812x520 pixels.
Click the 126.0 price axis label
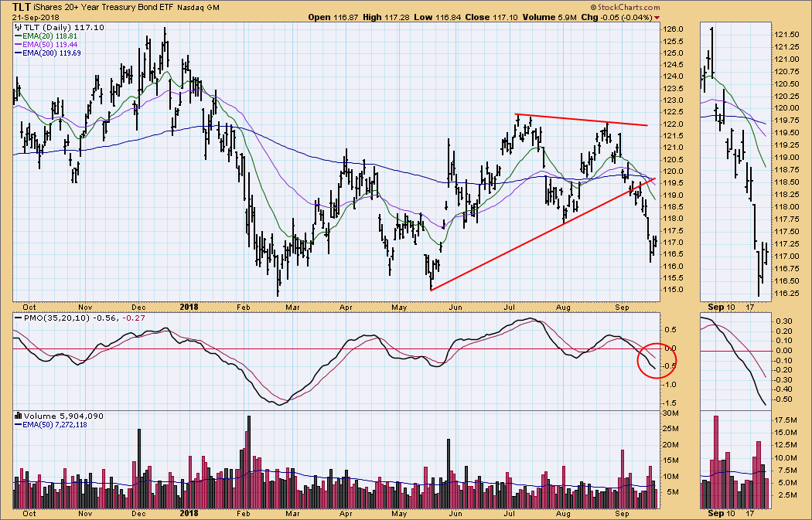pos(672,29)
